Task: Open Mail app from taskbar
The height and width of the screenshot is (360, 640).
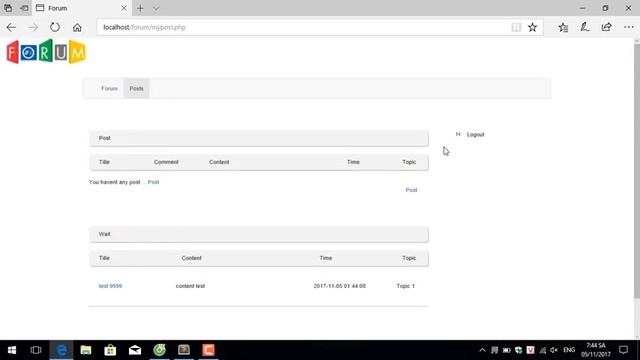Action: [135, 350]
